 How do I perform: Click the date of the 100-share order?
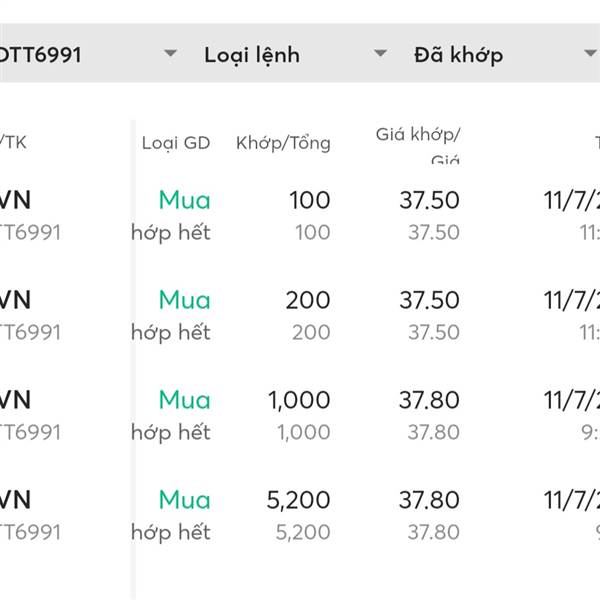(572, 201)
